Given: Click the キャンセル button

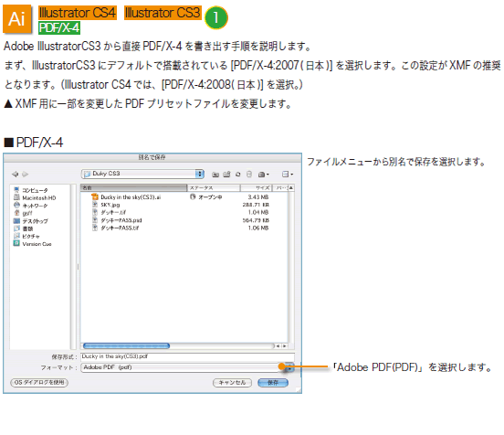Looking at the screenshot, I should click(232, 383).
